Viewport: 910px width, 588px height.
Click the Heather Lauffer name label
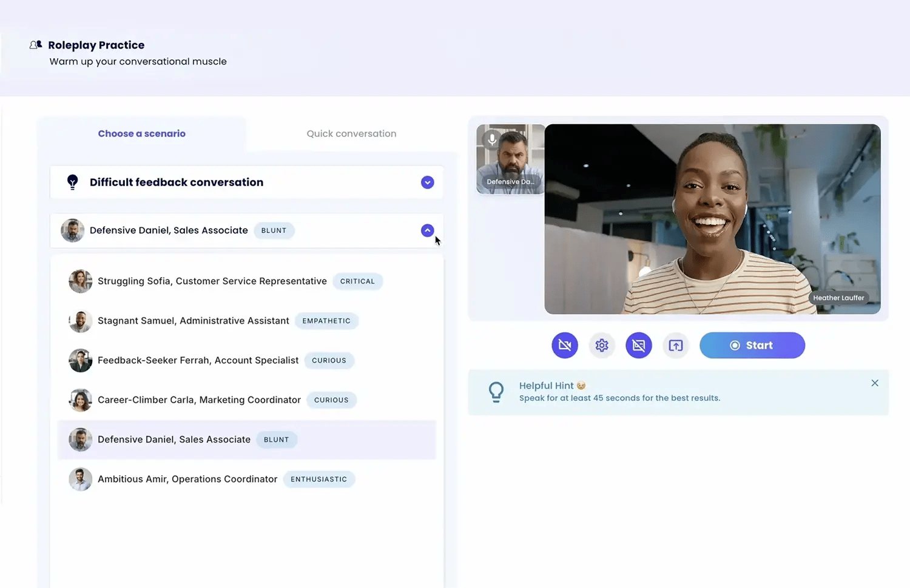(x=838, y=298)
